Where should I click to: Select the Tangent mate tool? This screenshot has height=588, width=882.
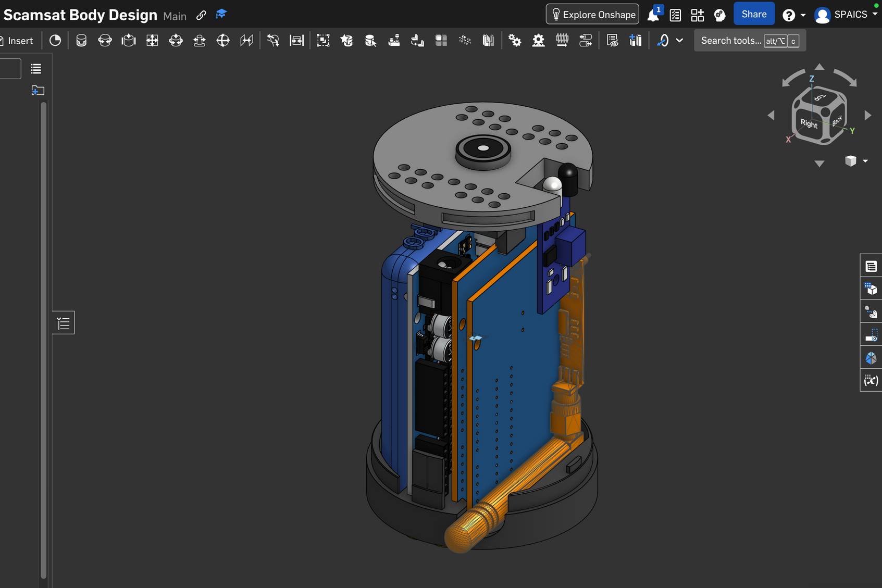tap(272, 41)
